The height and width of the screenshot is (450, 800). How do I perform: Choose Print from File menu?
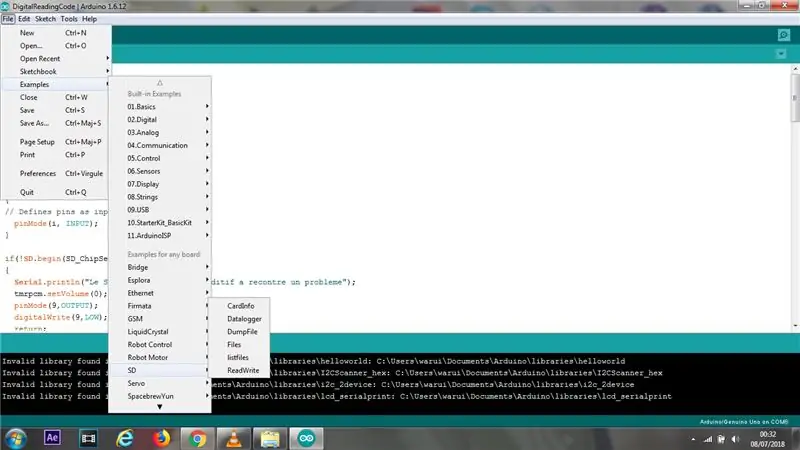point(56,155)
